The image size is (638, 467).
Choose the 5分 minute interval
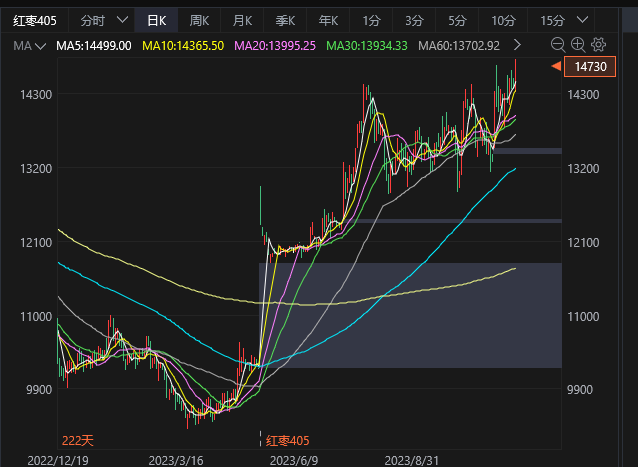pos(457,20)
